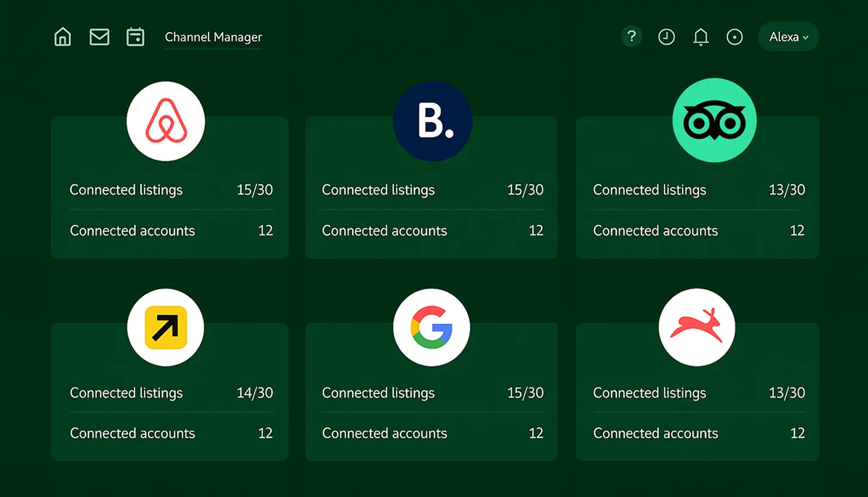The image size is (868, 497).
Task: Click the Google channel logo
Action: pyautogui.click(x=432, y=328)
